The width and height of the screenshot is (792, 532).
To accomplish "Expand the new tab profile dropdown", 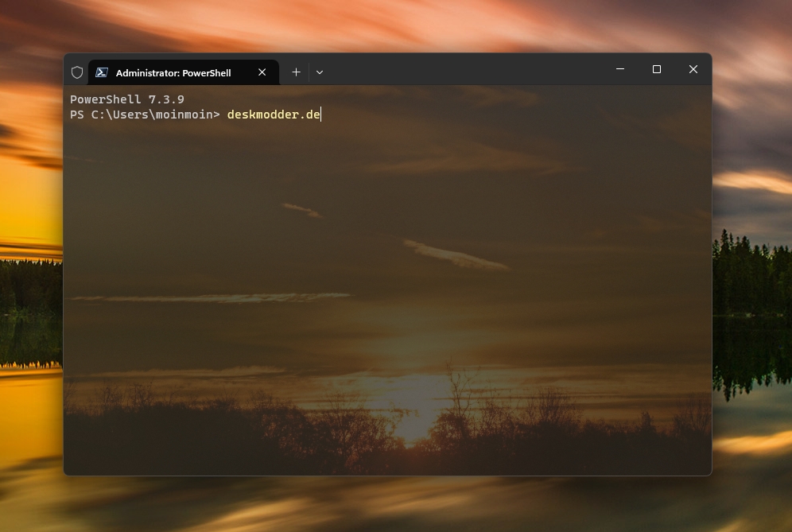I will tap(320, 72).
